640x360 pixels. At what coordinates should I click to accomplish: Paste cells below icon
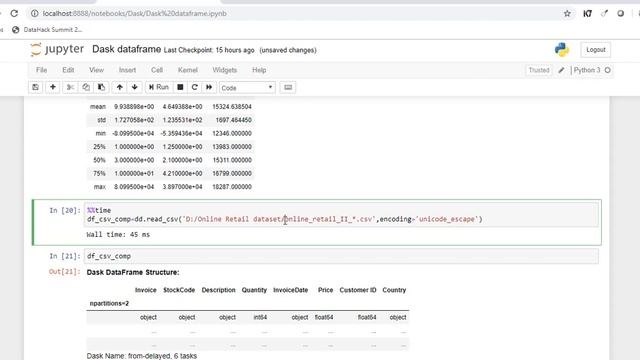pyautogui.click(x=101, y=87)
